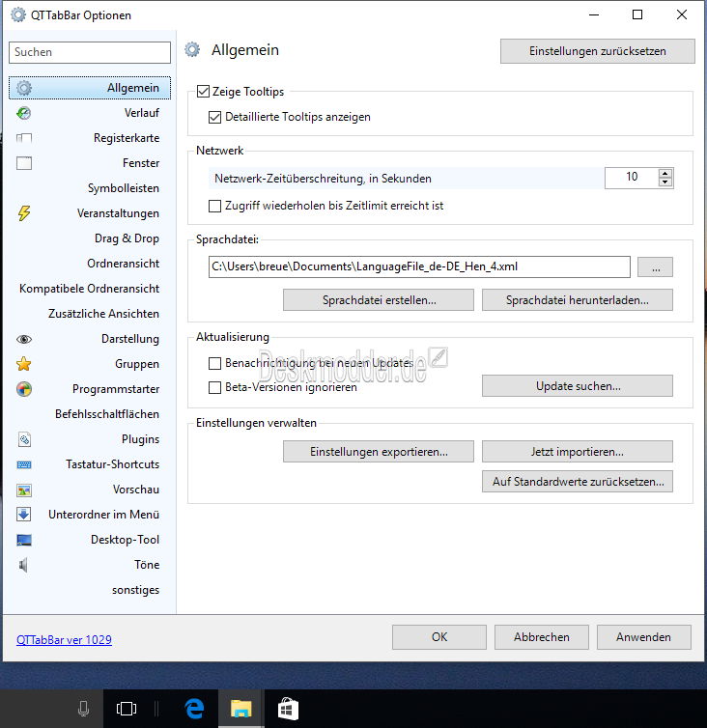Open Programmstarter colorful circle icon
Image resolution: width=707 pixels, height=728 pixels.
24,389
